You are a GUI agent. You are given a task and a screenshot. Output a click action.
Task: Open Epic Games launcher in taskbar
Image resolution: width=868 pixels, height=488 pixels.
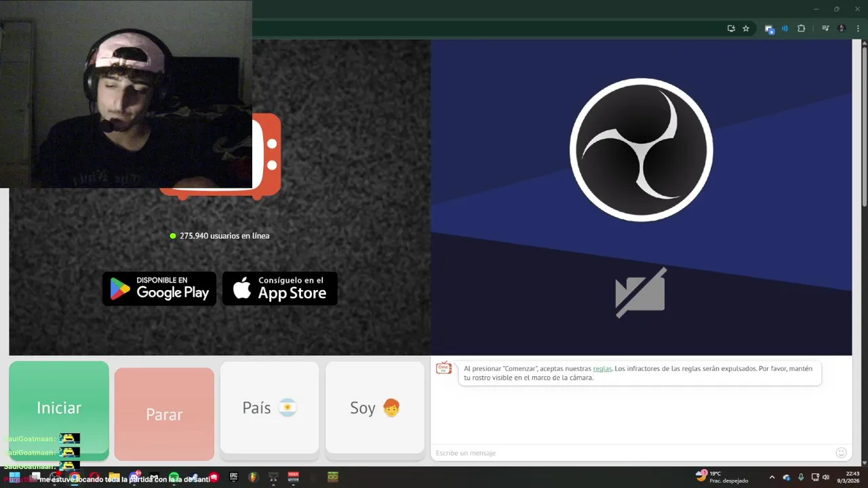click(x=233, y=477)
